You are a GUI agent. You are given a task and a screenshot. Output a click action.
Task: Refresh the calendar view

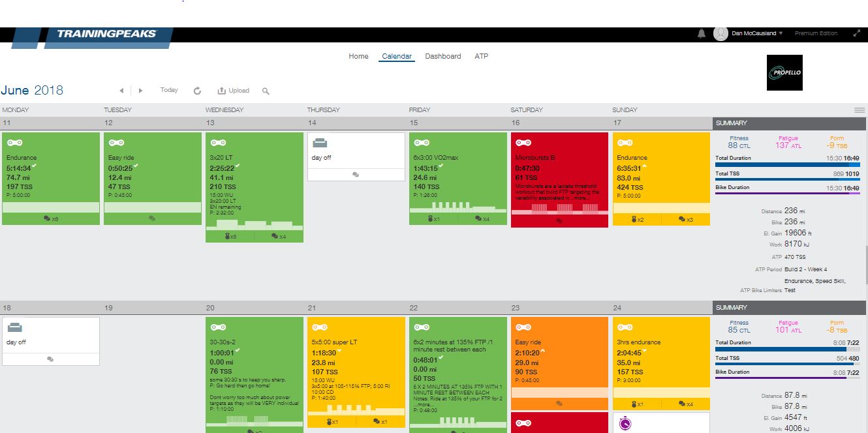pos(197,91)
